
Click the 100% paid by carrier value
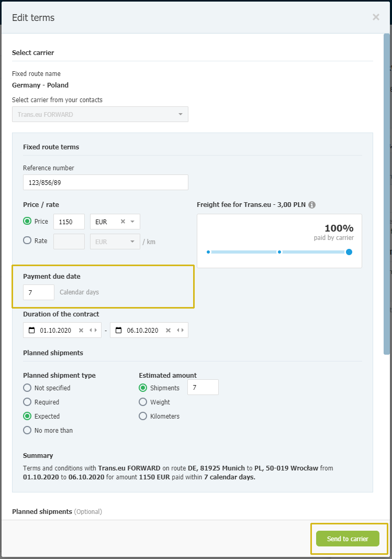click(339, 228)
